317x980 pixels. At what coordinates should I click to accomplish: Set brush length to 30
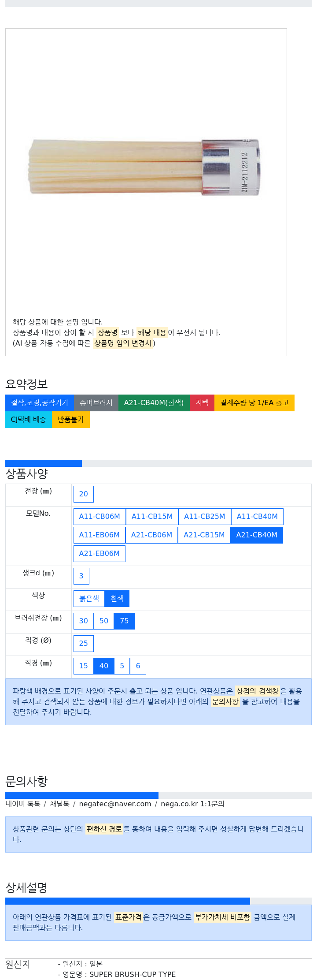click(84, 621)
